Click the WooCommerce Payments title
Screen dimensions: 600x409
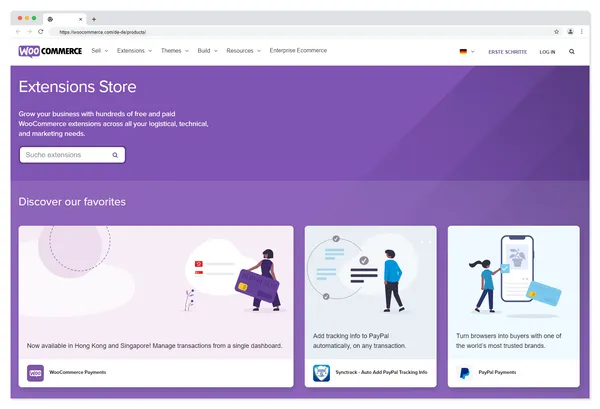point(78,372)
